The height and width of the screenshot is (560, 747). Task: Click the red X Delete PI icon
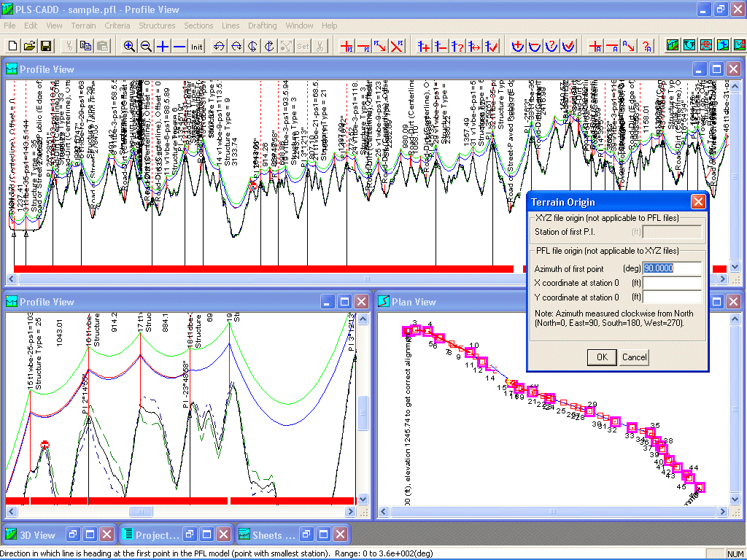[x=397, y=46]
